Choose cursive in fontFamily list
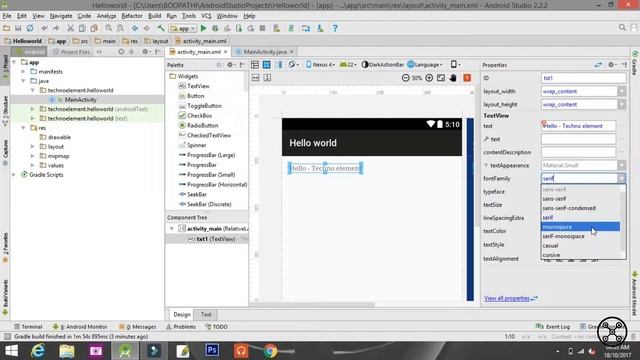The height and width of the screenshot is (360, 640). click(x=580, y=255)
